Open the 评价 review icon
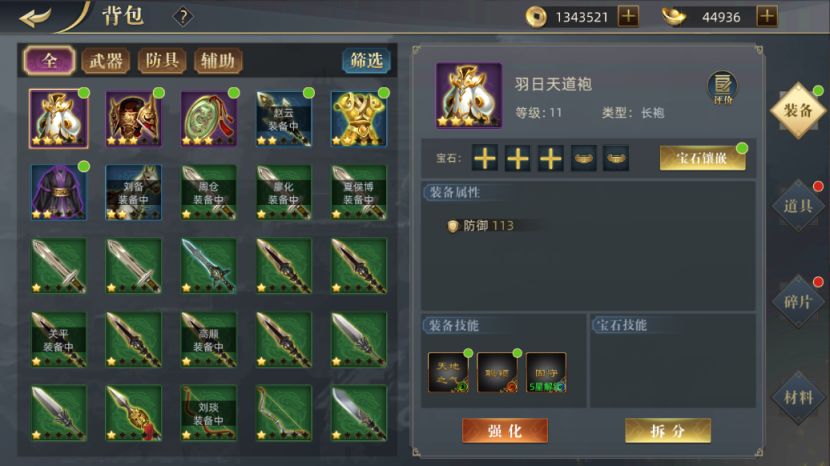 (723, 87)
